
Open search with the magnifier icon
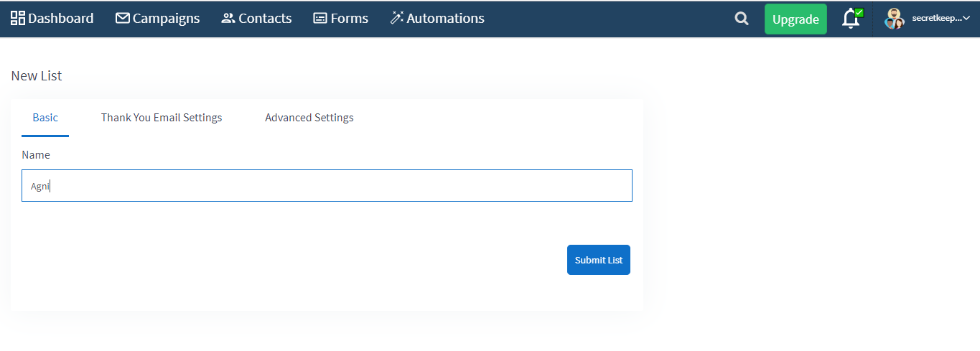[742, 19]
